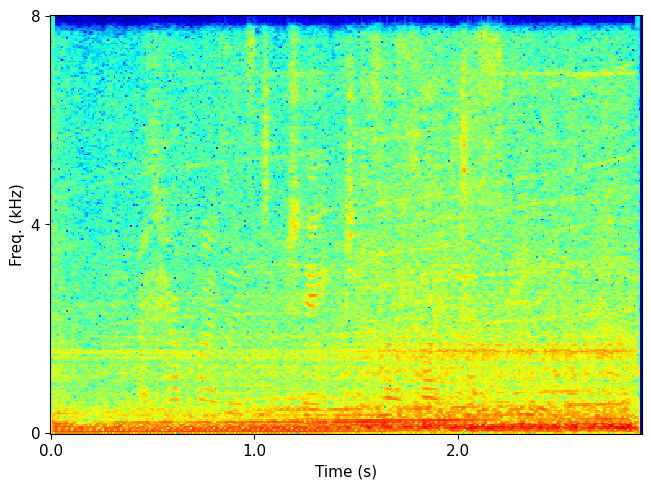Click the '1.0' time tick label
This screenshot has height=489, width=651.
coord(255,451)
